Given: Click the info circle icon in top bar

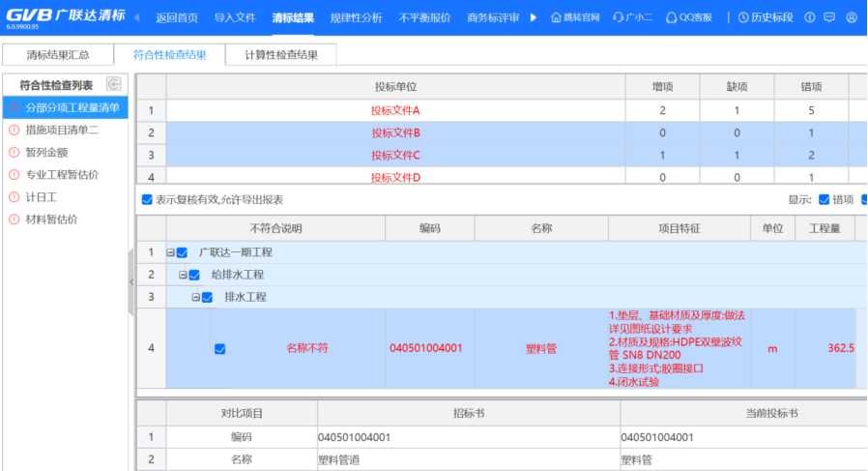Looking at the screenshot, I should click(x=808, y=17).
